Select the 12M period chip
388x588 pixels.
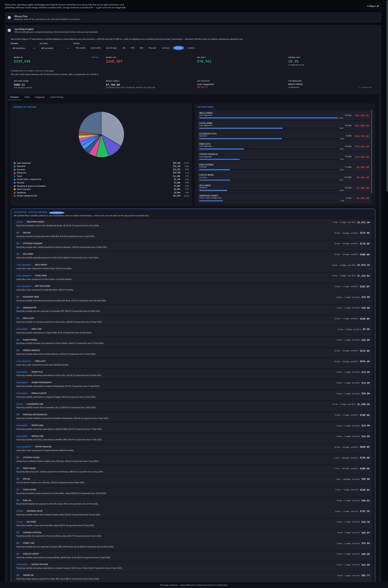[141, 48]
